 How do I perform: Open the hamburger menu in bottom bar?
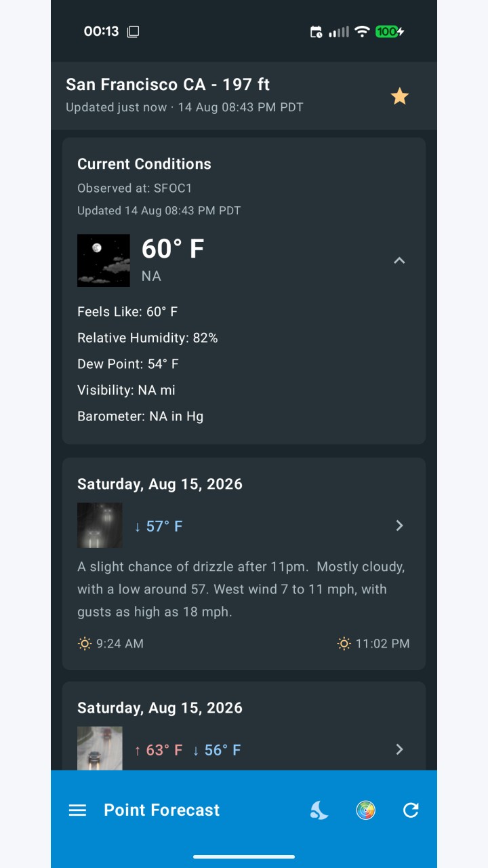[x=78, y=810]
